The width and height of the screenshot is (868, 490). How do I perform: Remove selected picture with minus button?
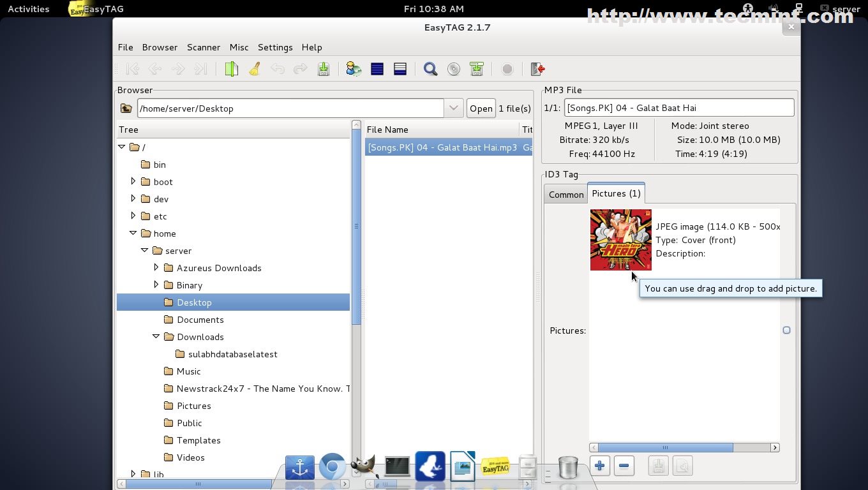click(x=624, y=466)
